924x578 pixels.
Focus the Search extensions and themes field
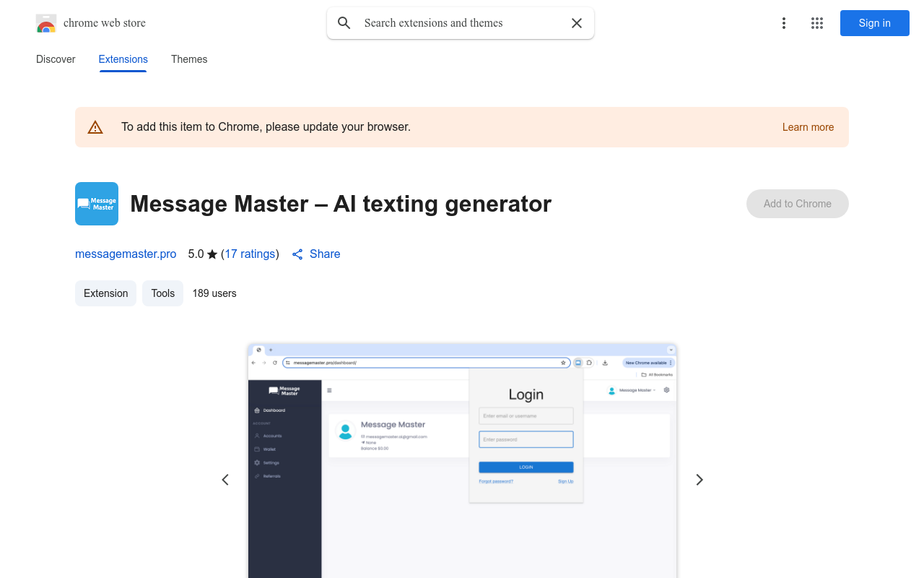(x=461, y=23)
